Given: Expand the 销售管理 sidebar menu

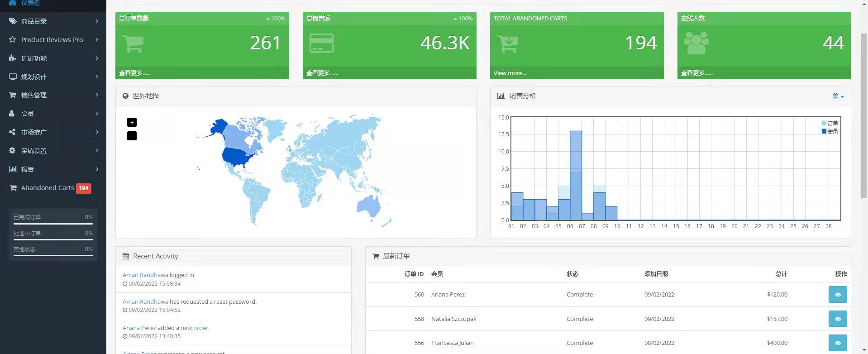Looking at the screenshot, I should (53, 95).
